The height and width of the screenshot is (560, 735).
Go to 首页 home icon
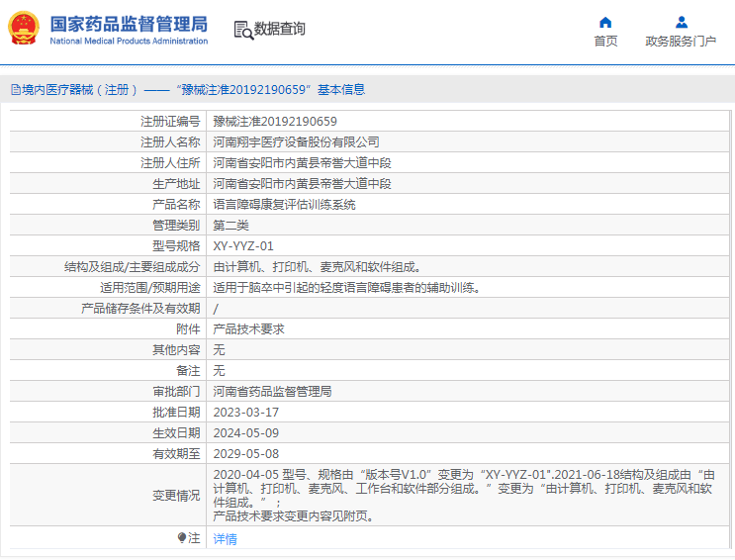pyautogui.click(x=605, y=22)
